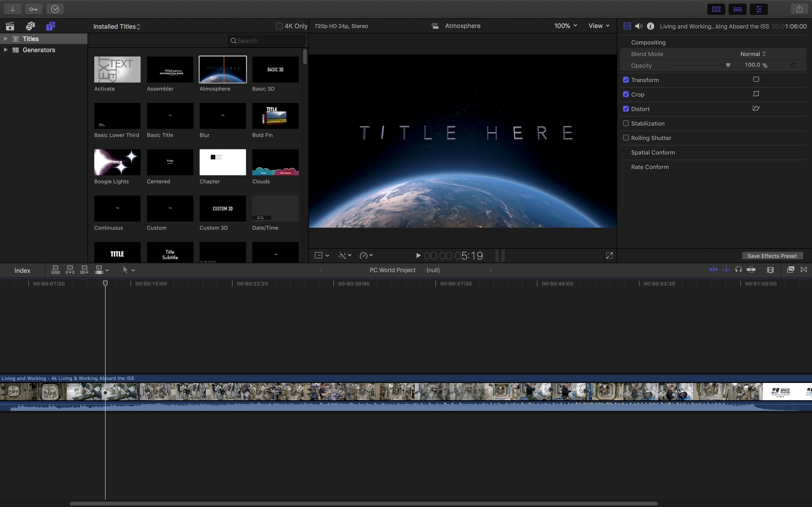This screenshot has width=812, height=507.
Task: Toggle the Transform checkbox on/off
Action: click(x=626, y=80)
